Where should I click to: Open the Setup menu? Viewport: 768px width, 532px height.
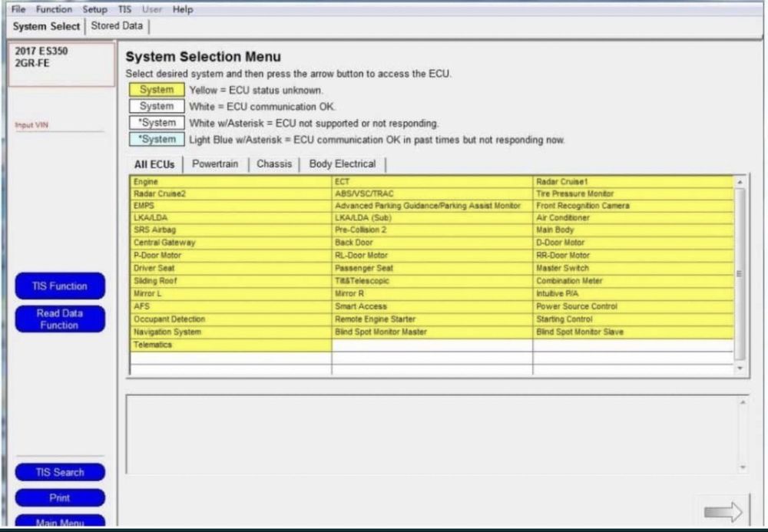(94, 9)
